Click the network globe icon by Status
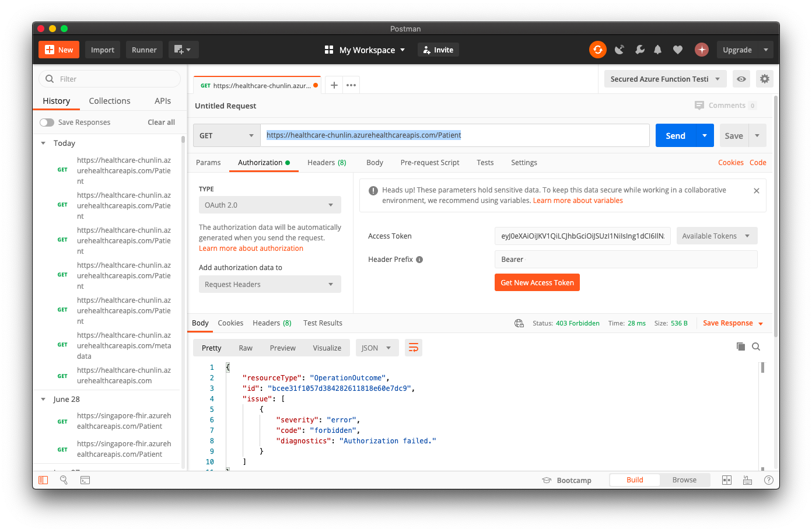The width and height of the screenshot is (812, 532). tap(519, 323)
